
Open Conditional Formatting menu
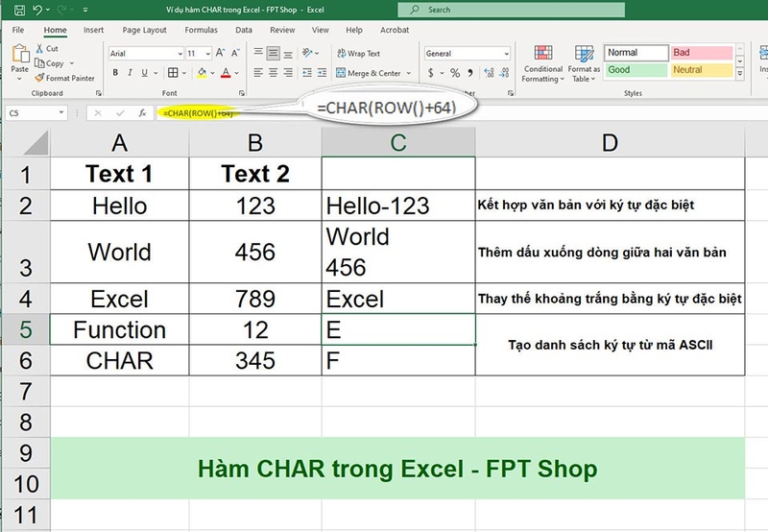pos(542,63)
